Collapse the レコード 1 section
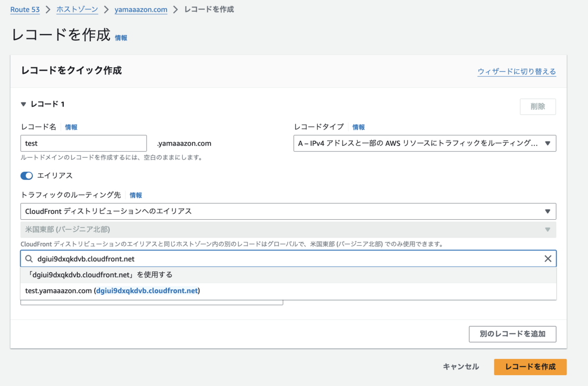Screen dimensions: 588x386 tap(24, 104)
